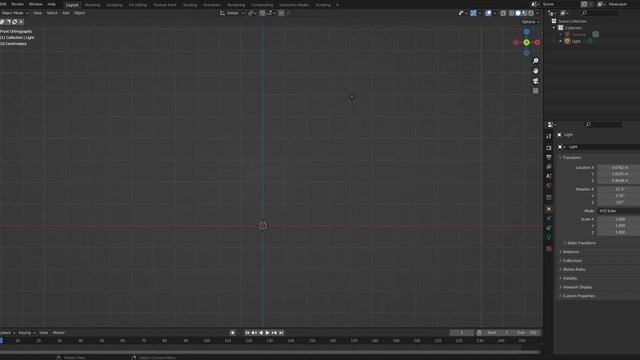640x360 pixels.
Task: Open the Object properties tab icon
Action: 549,209
